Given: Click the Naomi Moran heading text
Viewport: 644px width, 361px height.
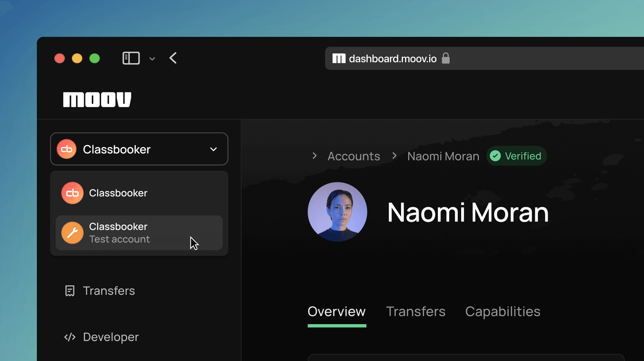Looking at the screenshot, I should pos(468,212).
